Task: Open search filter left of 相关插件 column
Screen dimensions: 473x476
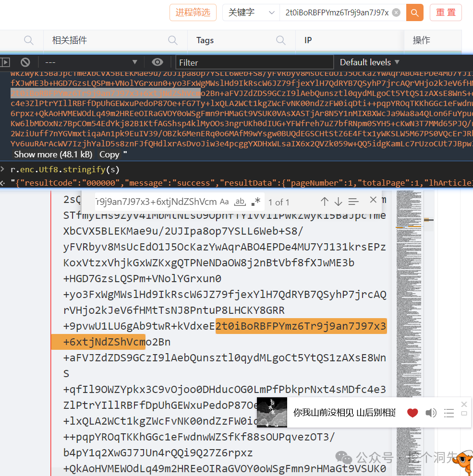Action: 28,40
